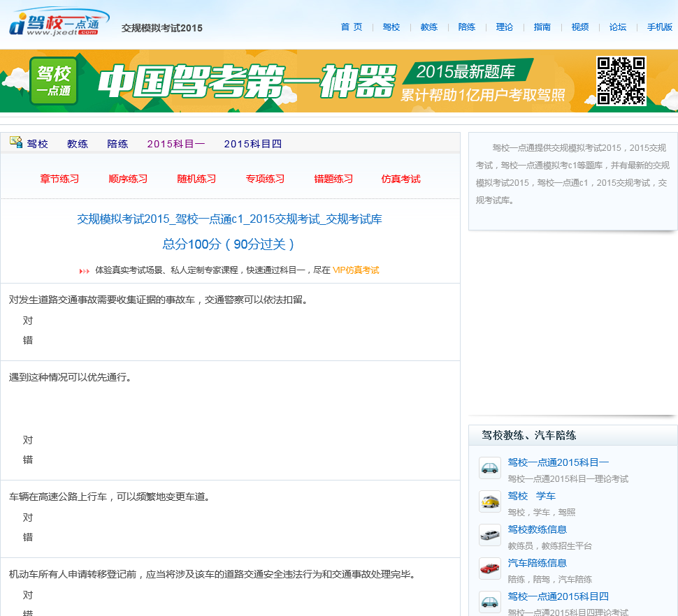The width and height of the screenshot is (678, 616).
Task: Switch to the 陪练 tab in the sub-navigation
Action: coord(117,144)
